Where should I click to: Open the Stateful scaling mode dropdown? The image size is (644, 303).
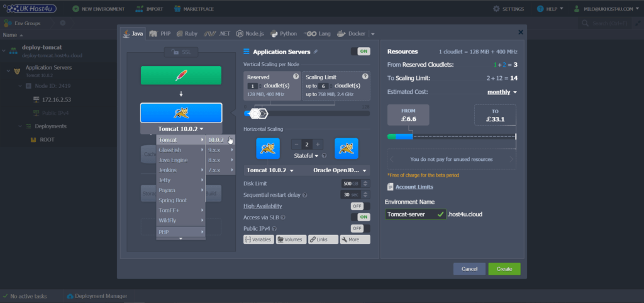click(306, 156)
